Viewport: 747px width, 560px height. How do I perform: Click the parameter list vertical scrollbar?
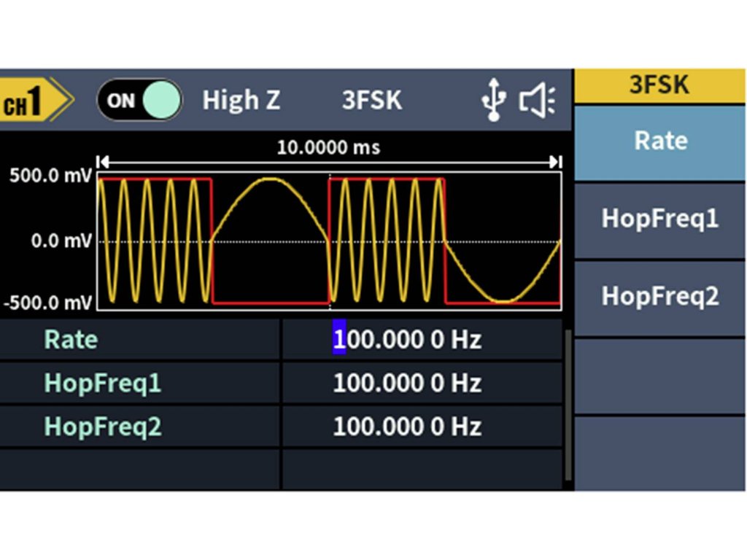[568, 405]
